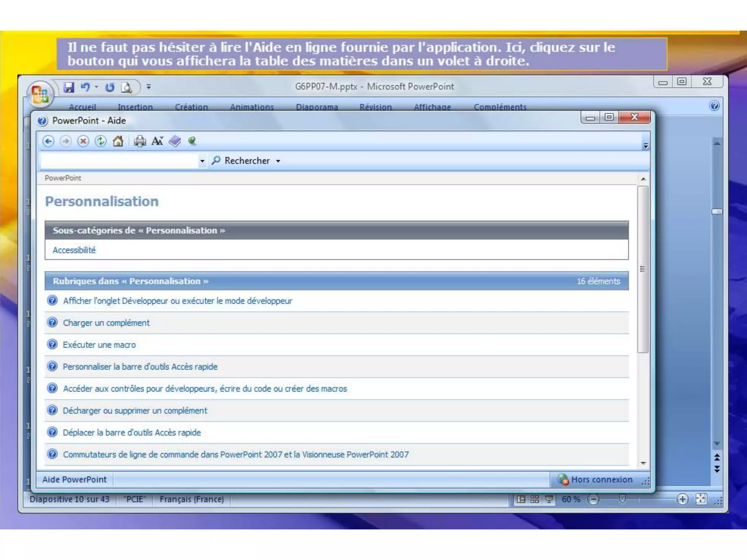Image resolution: width=747 pixels, height=560 pixels.
Task: Expand the Rechercher scope dropdown arrow
Action: tap(278, 161)
